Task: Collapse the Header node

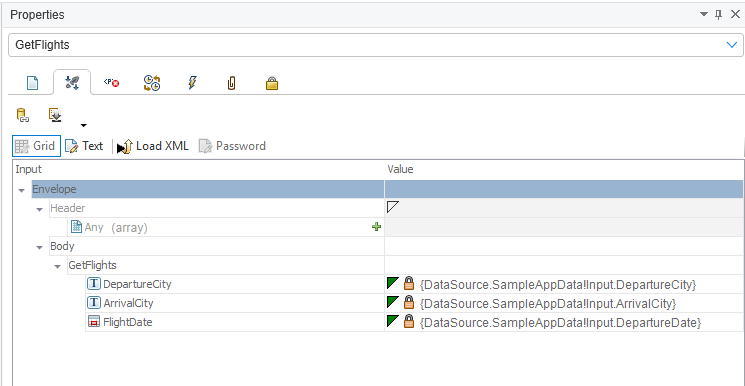Action: [x=40, y=209]
